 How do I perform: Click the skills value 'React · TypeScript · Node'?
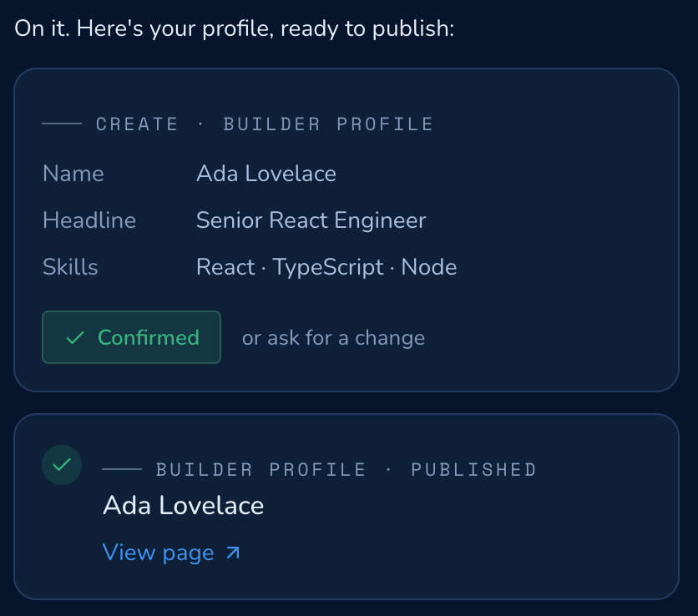tap(326, 267)
